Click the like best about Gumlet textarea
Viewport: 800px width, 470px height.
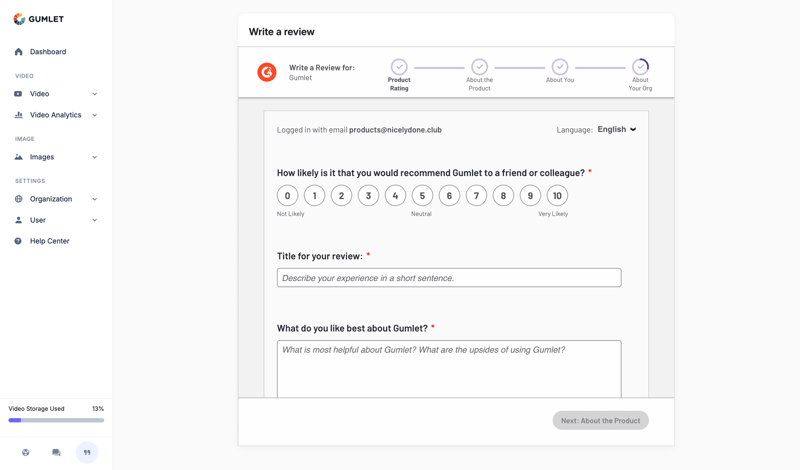coord(449,369)
